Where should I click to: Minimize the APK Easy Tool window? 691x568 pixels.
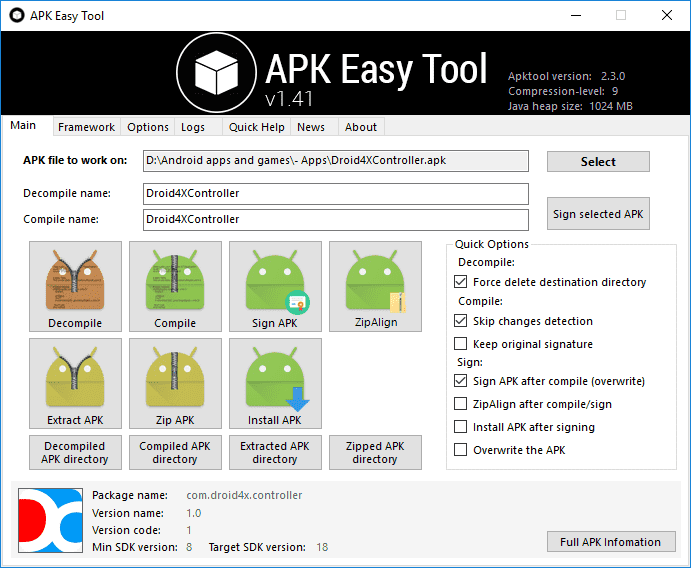point(576,15)
